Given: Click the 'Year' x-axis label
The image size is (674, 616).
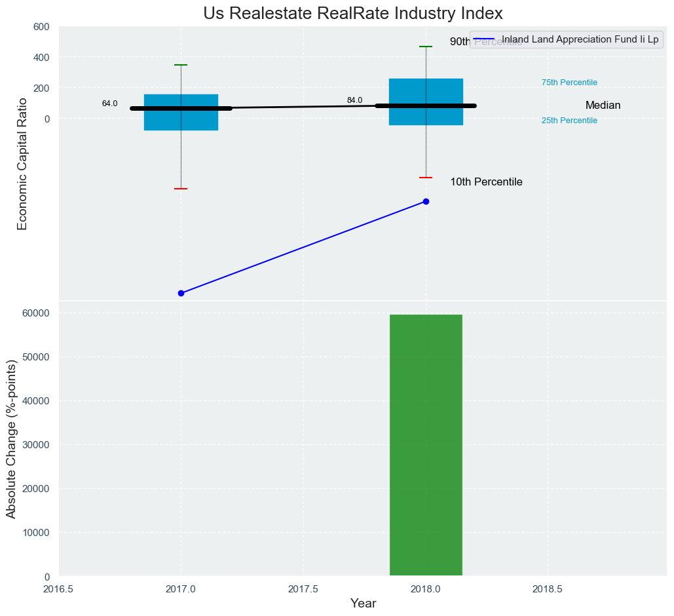Looking at the screenshot, I should click(363, 604).
